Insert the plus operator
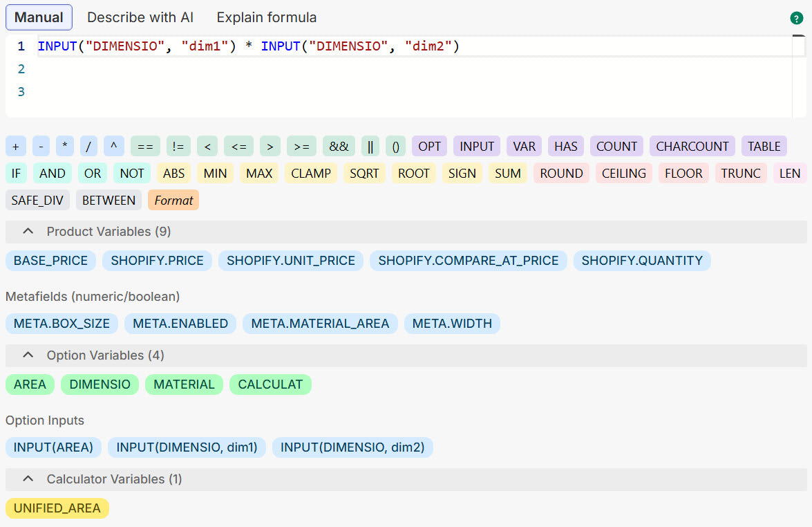The height and width of the screenshot is (527, 812). 15,147
